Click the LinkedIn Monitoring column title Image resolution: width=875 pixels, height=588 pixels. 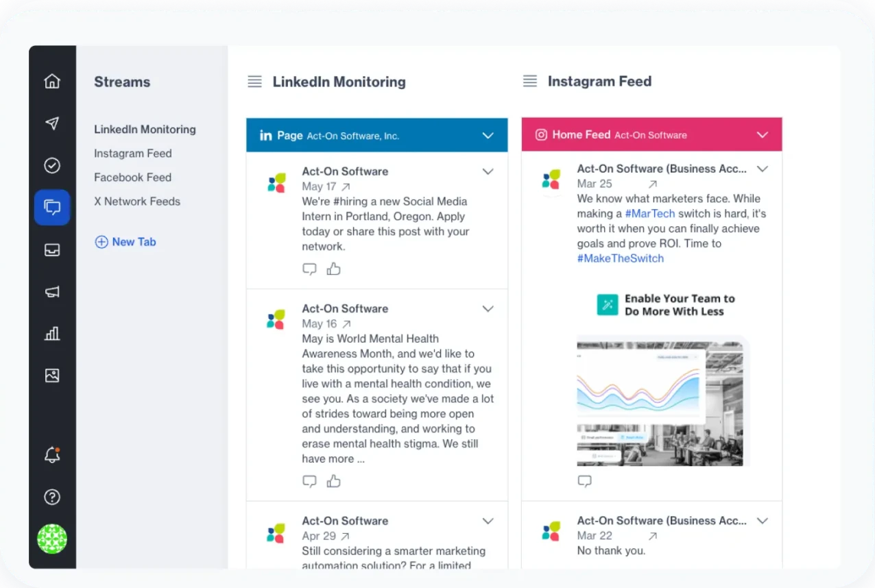pos(339,82)
